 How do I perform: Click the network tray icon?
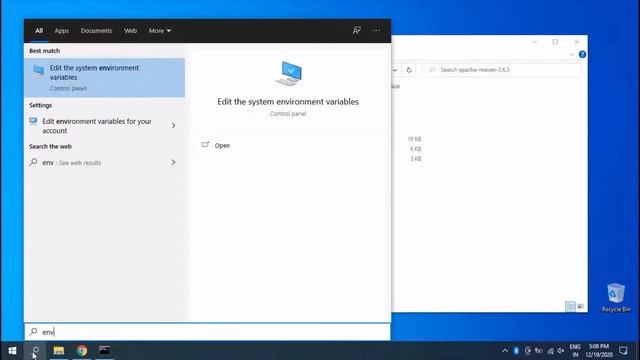pos(550,351)
